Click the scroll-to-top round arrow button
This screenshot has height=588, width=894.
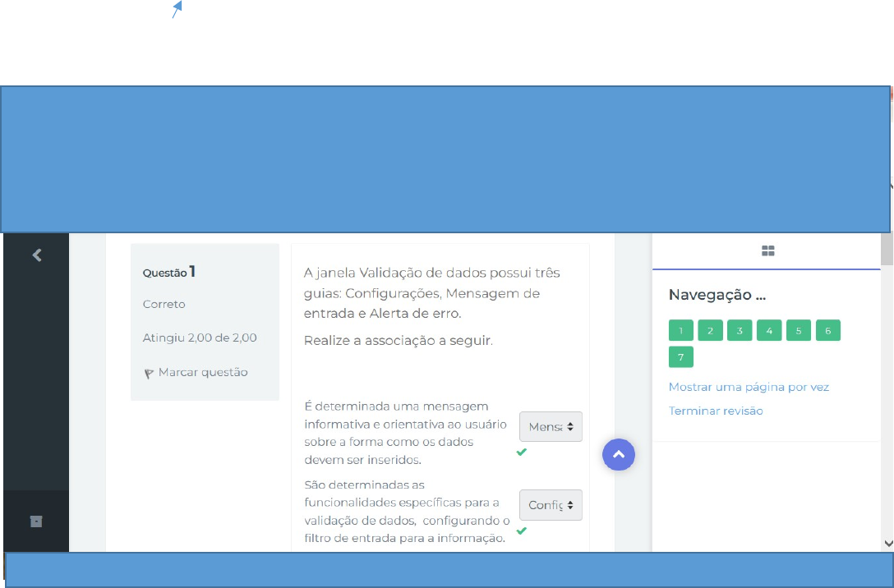tap(619, 454)
